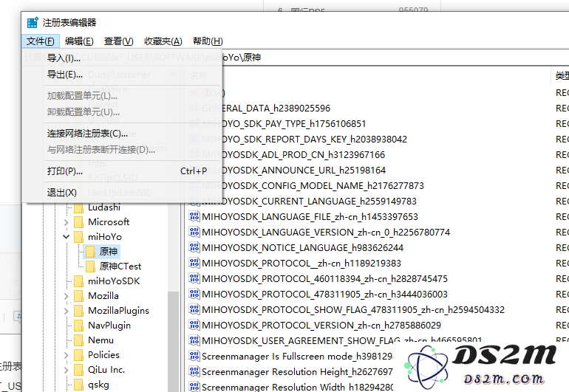Expand the QiLu Inc. tree node

point(66,370)
